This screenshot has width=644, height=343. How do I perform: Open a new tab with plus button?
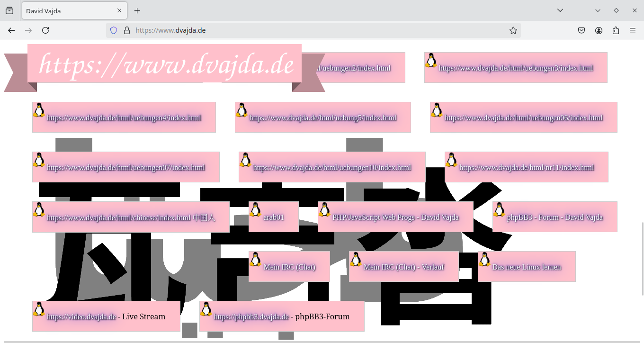pyautogui.click(x=137, y=10)
